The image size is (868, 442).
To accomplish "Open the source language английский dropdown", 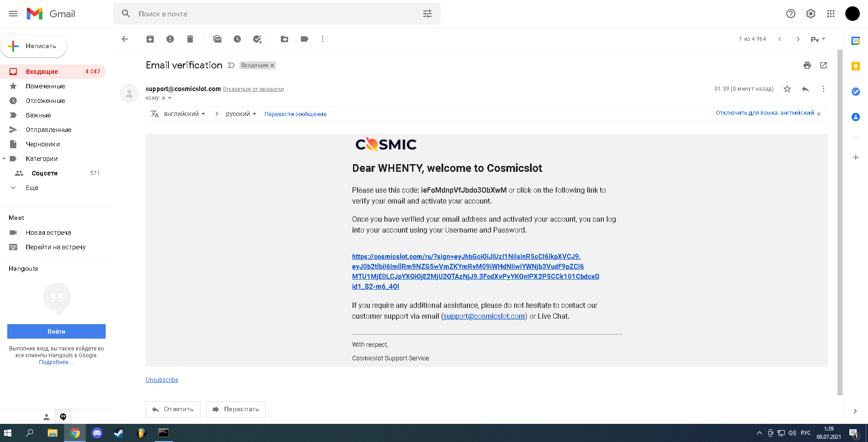I will 184,114.
